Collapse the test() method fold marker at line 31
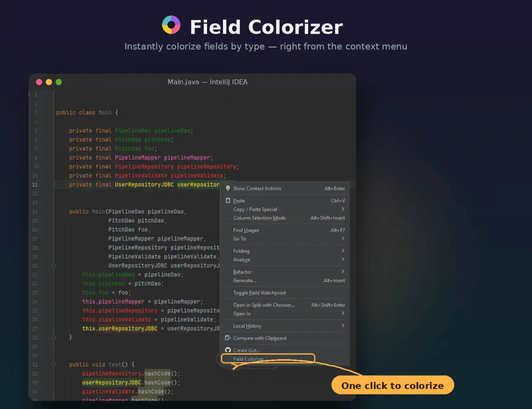This screenshot has width=532, height=409. click(54, 365)
